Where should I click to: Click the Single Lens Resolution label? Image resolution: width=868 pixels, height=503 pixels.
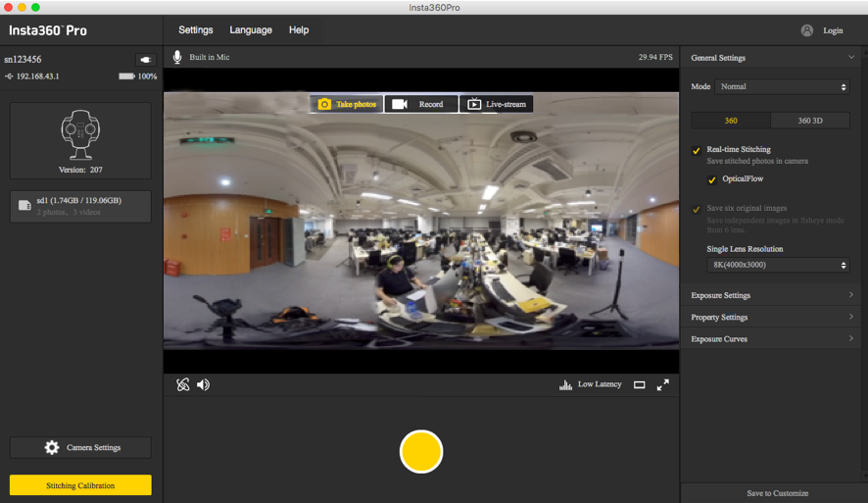point(745,249)
